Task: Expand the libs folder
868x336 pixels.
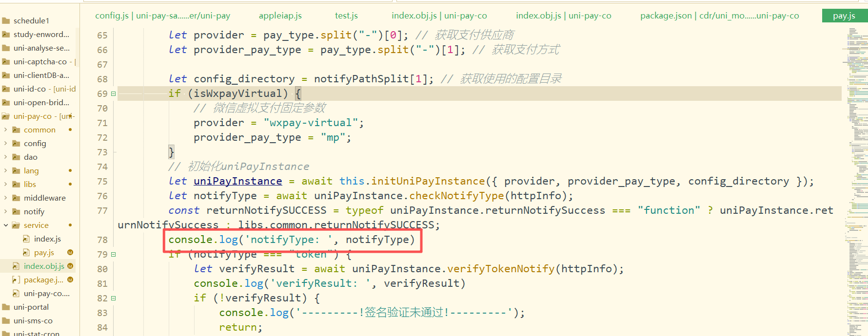Action: (6, 185)
